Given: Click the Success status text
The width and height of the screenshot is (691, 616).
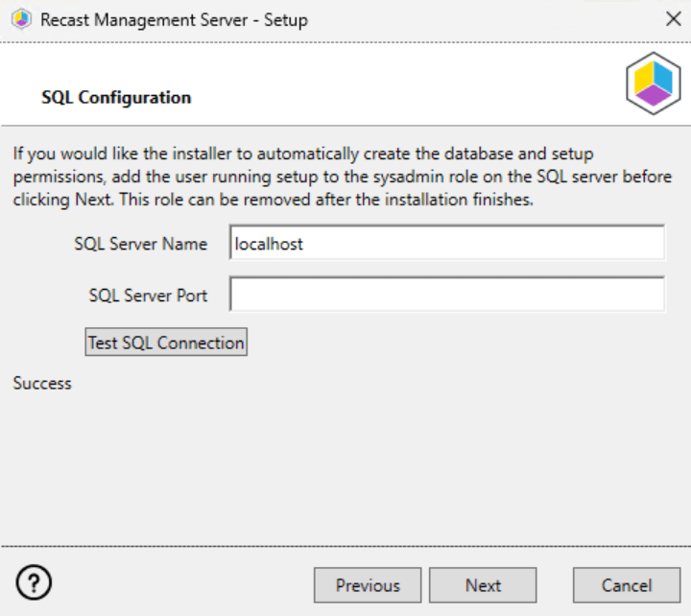Looking at the screenshot, I should click(42, 384).
